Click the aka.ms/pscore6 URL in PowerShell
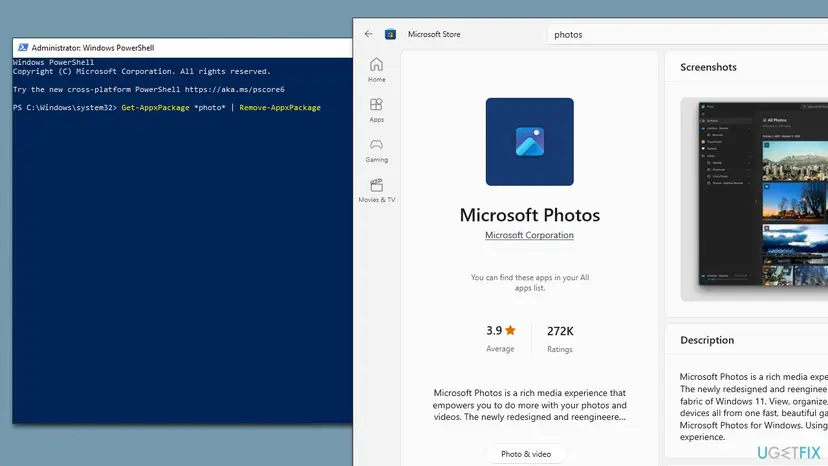828x466 pixels. coord(234,89)
